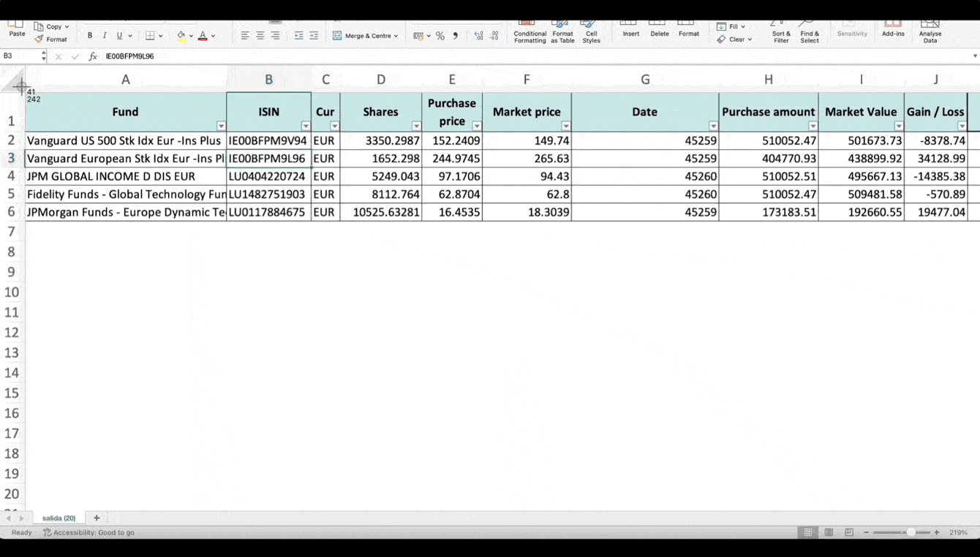Viewport: 980px width, 557px height.
Task: Open Sort & Filter menu
Action: coord(781,31)
